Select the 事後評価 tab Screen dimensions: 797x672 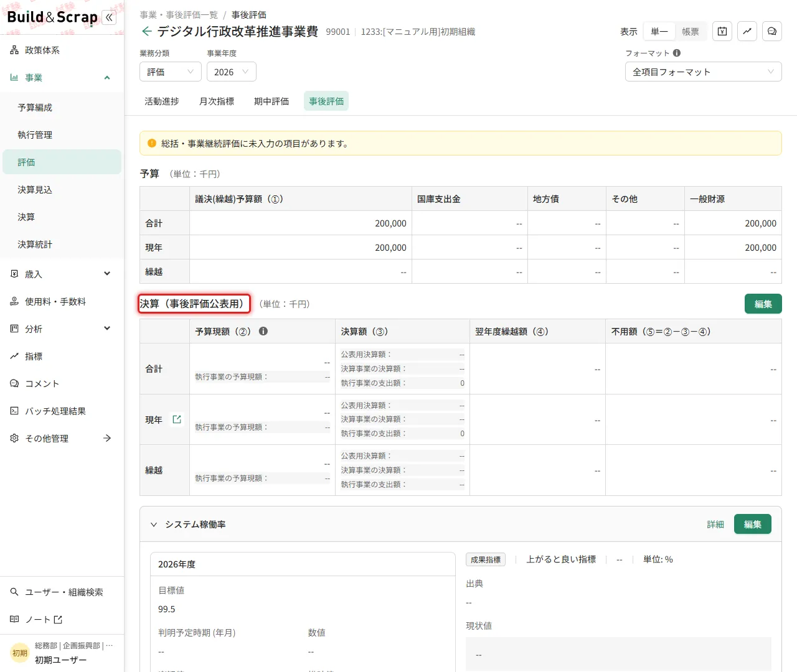point(326,101)
